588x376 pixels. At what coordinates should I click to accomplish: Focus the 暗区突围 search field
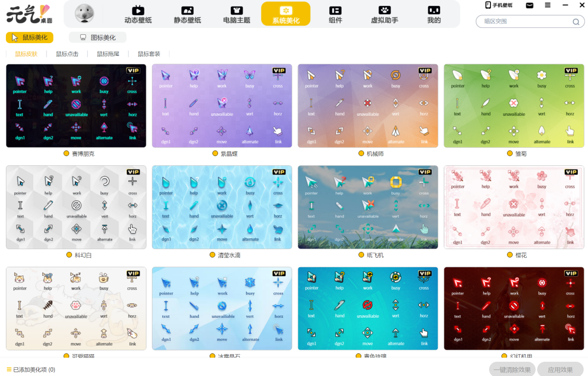coord(530,21)
